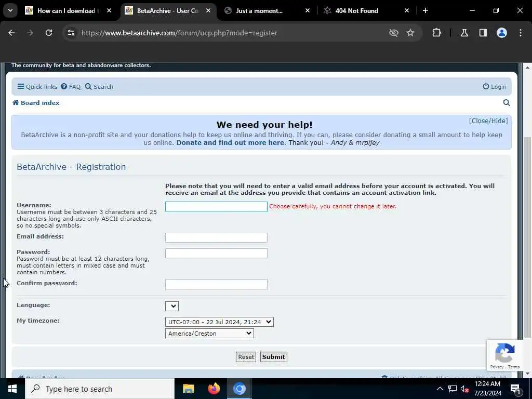This screenshot has width=532, height=399.
Task: Open the America/Creston region dropdown
Action: [x=209, y=334]
